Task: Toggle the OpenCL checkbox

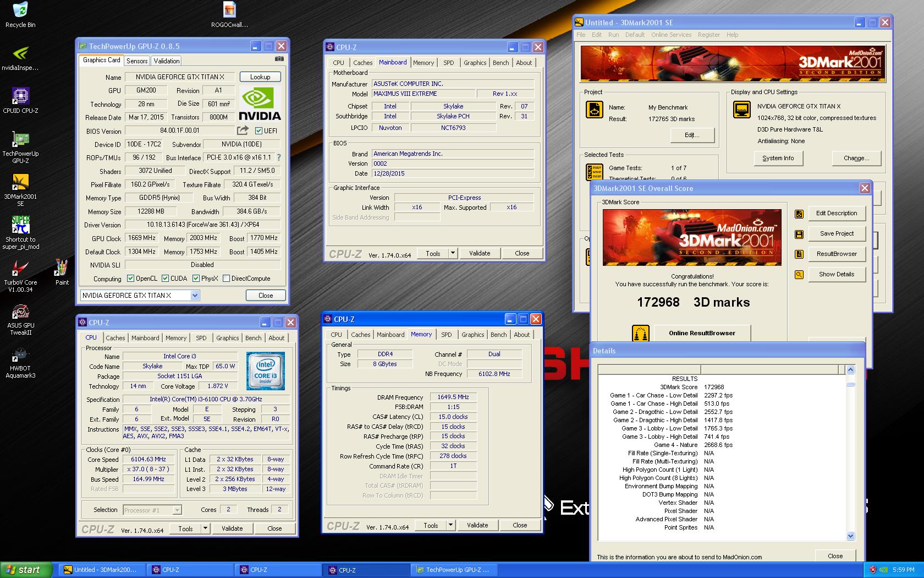Action: pos(130,279)
